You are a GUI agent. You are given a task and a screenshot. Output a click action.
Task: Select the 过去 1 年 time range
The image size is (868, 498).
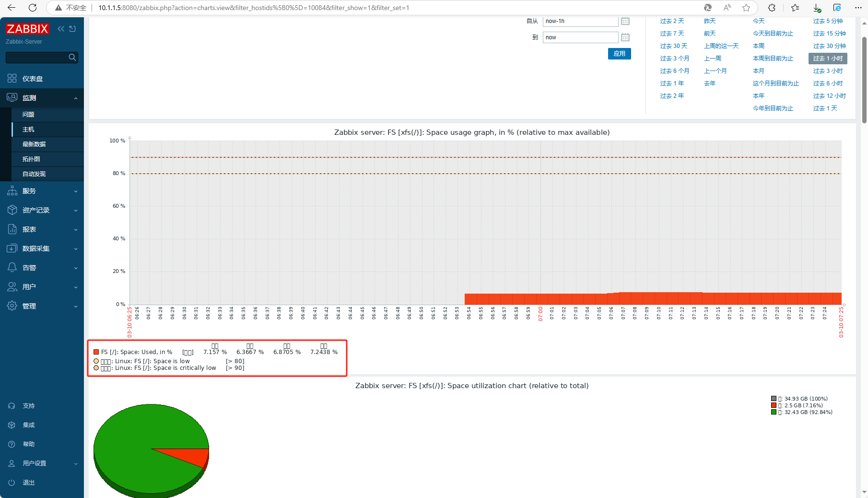672,83
